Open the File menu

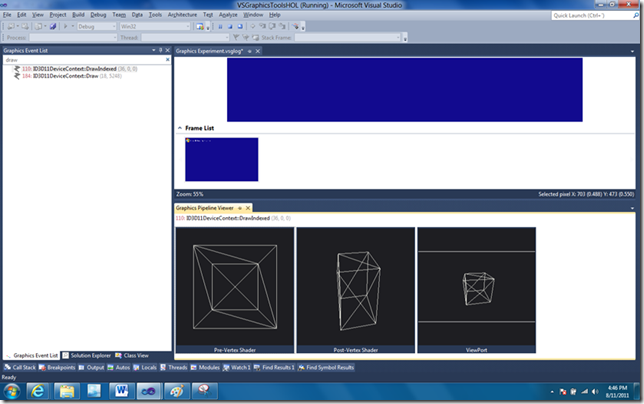[7, 15]
